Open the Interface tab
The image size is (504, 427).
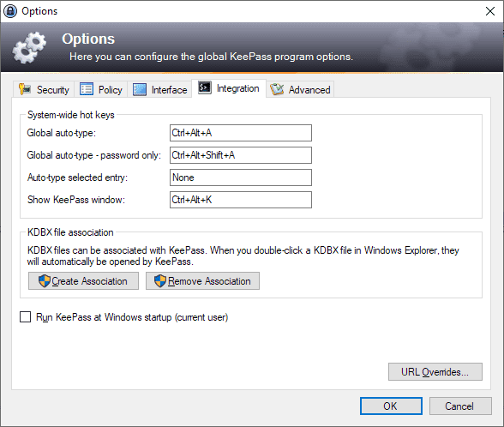pyautogui.click(x=159, y=89)
